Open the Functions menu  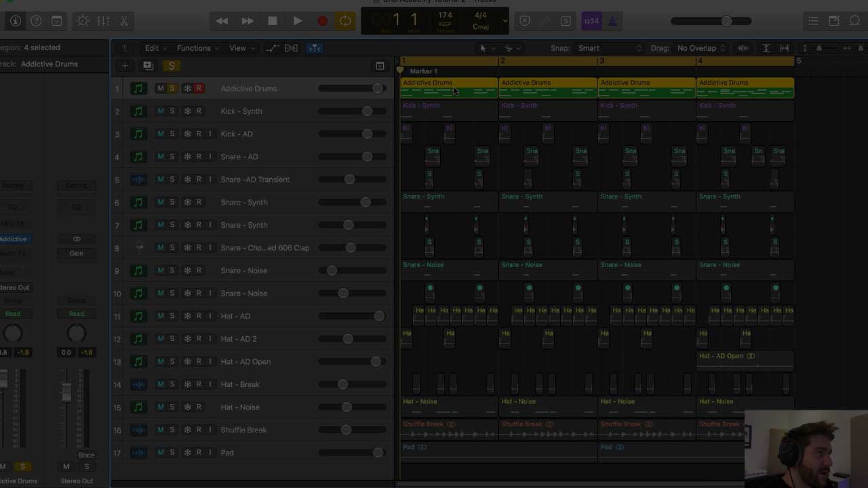click(197, 48)
